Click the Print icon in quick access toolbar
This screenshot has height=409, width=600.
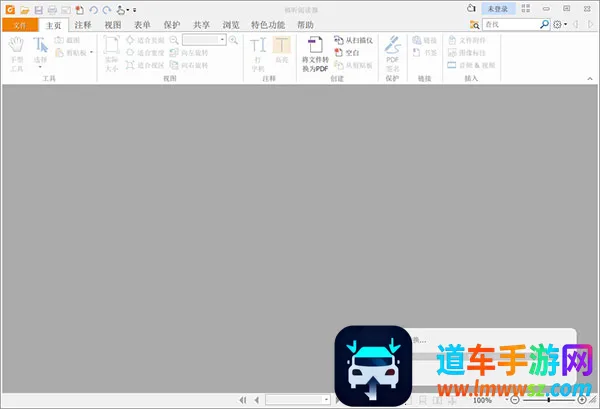tap(52, 9)
